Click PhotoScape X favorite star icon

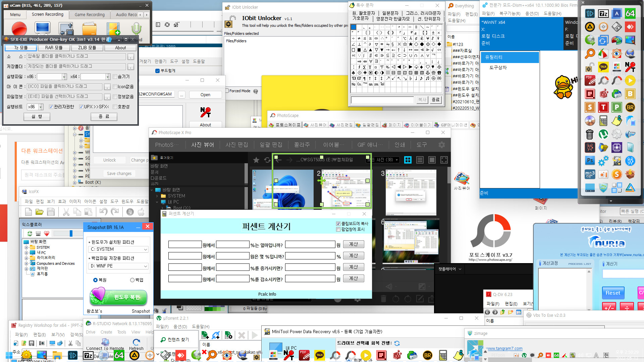click(256, 160)
